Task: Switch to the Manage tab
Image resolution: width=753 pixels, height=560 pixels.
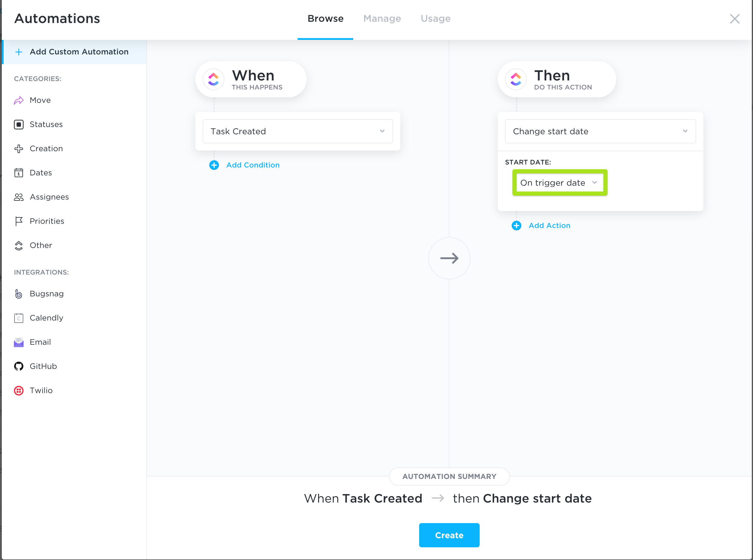Action: pyautogui.click(x=382, y=19)
